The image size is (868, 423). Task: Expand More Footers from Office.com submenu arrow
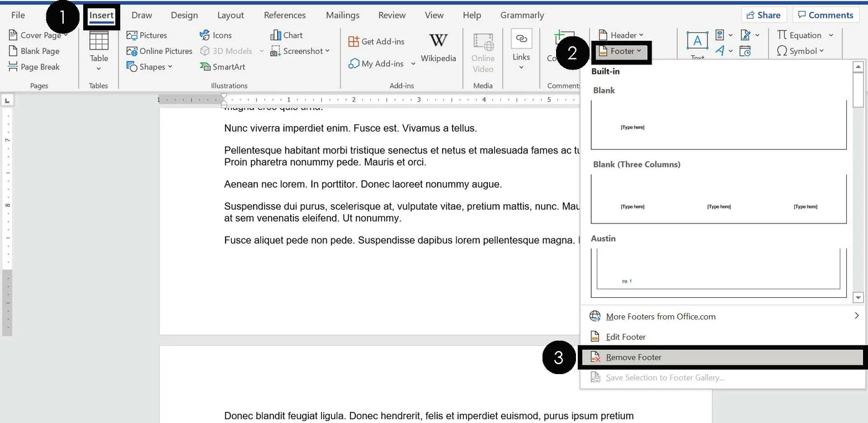point(857,316)
